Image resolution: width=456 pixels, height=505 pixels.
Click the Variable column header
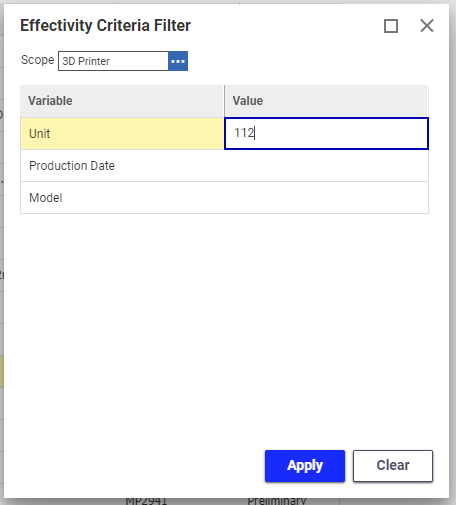pyautogui.click(x=122, y=101)
